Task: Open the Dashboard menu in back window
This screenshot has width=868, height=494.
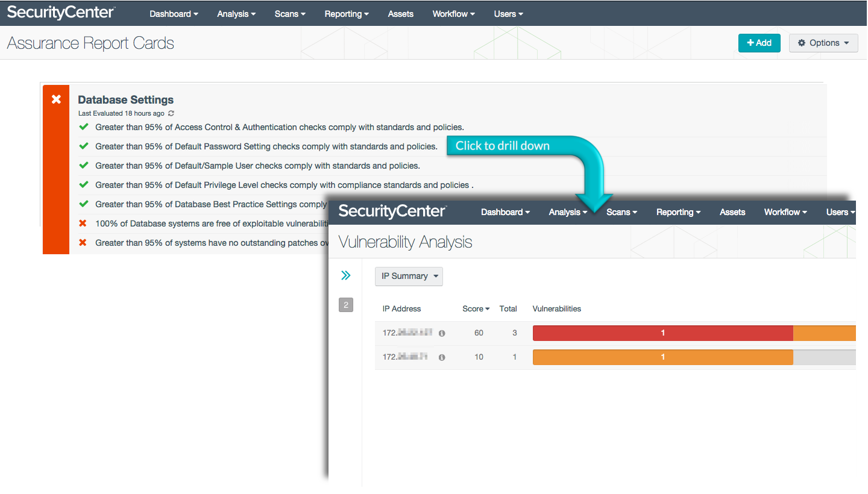Action: coord(174,14)
